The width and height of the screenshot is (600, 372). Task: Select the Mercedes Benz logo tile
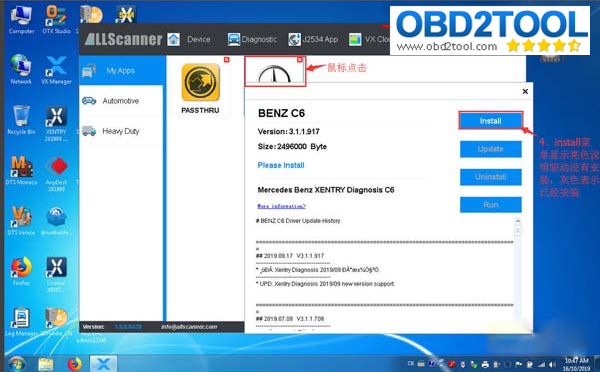[275, 71]
